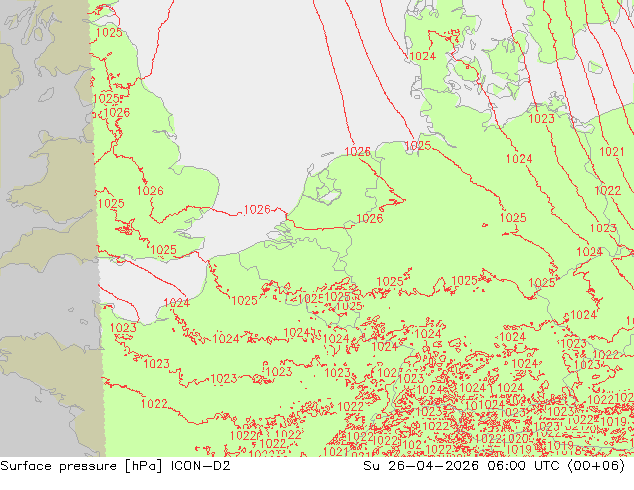Click the 1025 label on Scotland's east coast
This screenshot has width=634, height=490.
(109, 33)
